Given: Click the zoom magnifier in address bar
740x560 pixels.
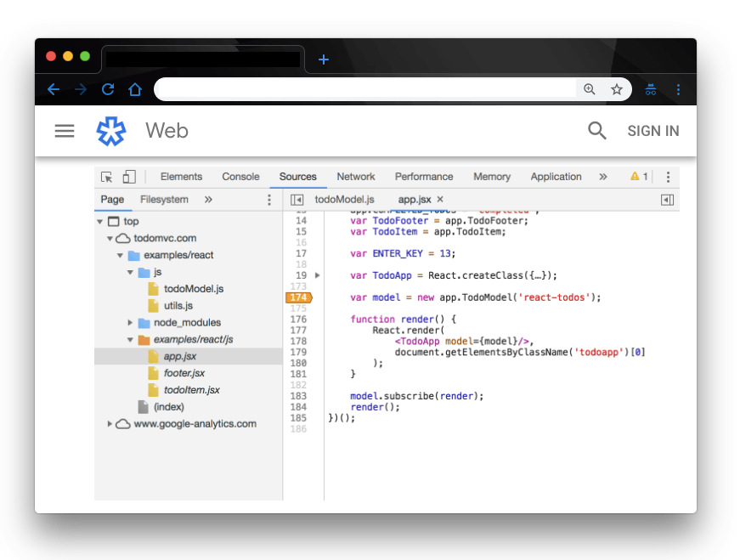Looking at the screenshot, I should click(590, 89).
